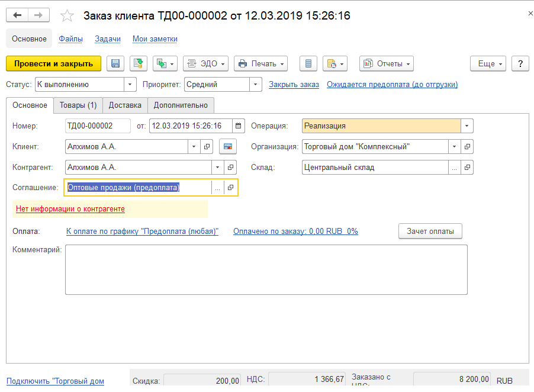Image resolution: width=534 pixels, height=392 pixels.
Task: Open the Печать dropdown menu
Action: (260, 64)
